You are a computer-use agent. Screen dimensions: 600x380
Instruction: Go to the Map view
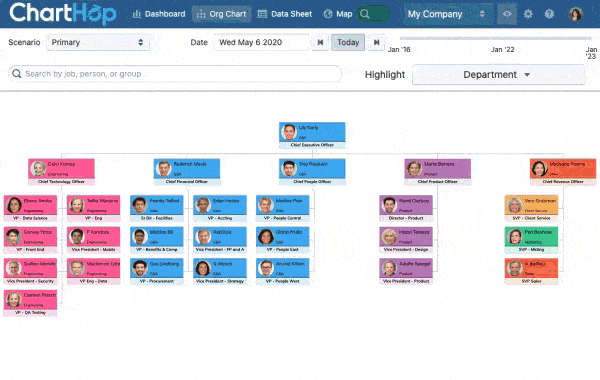338,14
